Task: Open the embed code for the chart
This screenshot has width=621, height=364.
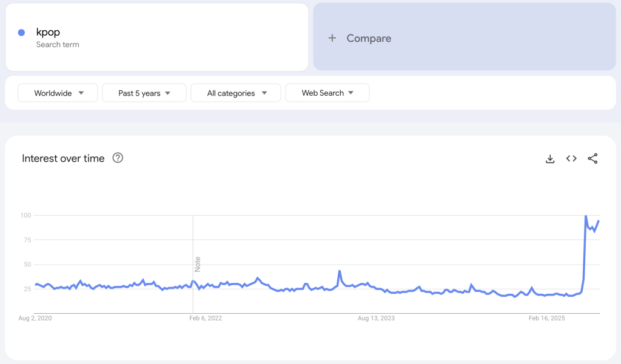Action: (x=571, y=158)
